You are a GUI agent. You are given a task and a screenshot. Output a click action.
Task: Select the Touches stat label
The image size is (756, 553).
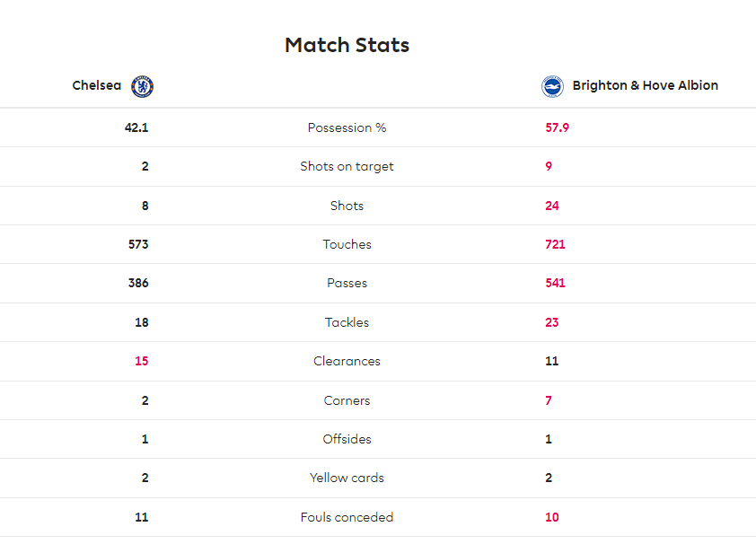pos(347,244)
